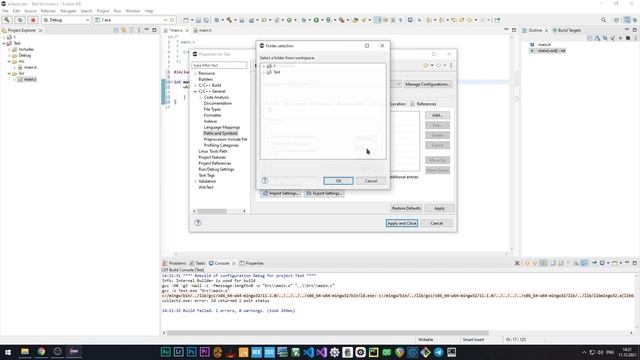Select Paths and Symbols in Properties tree
Viewport: 640px width, 360px height.
[x=220, y=133]
